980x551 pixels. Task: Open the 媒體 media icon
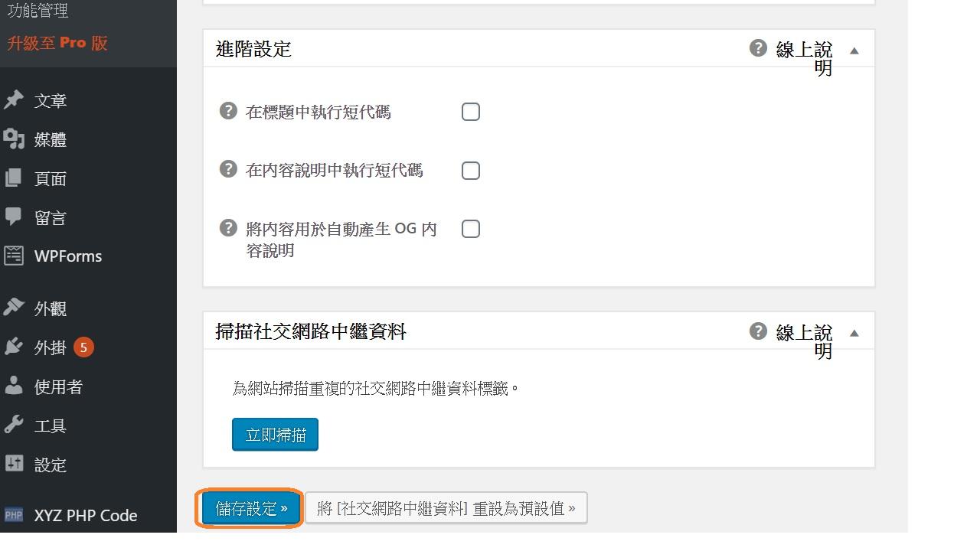point(14,139)
